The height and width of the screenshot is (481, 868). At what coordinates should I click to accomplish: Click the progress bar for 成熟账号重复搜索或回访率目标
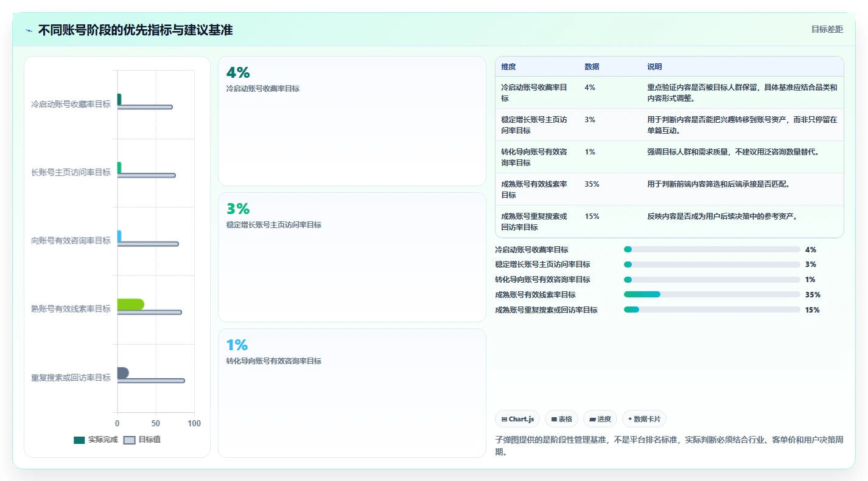(x=712, y=310)
